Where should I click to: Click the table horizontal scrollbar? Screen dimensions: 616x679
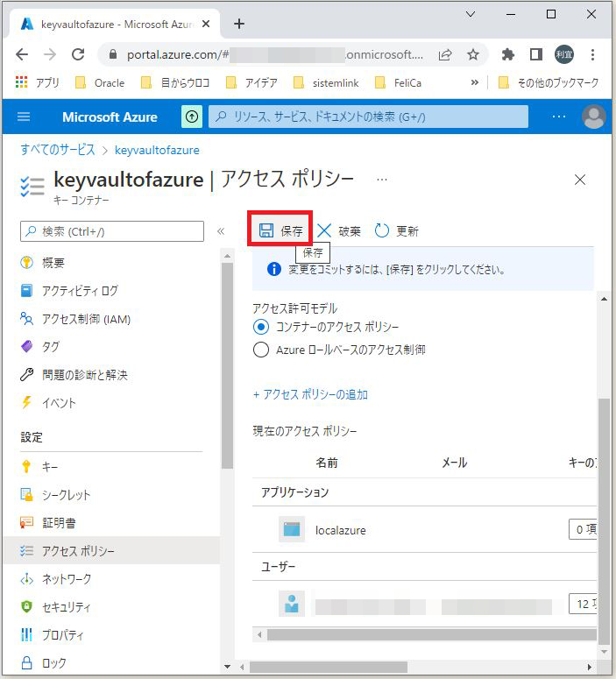click(x=431, y=635)
